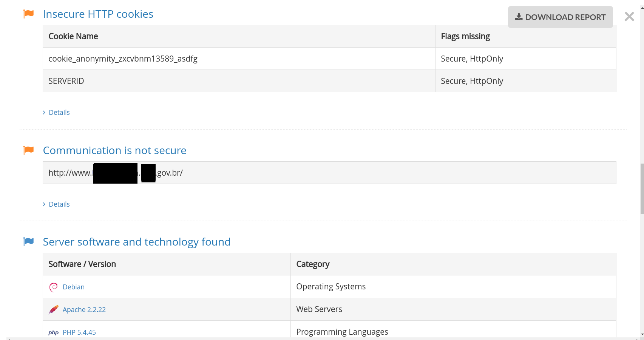Expand Details under Communication is not secure
644x340 pixels.
(59, 204)
